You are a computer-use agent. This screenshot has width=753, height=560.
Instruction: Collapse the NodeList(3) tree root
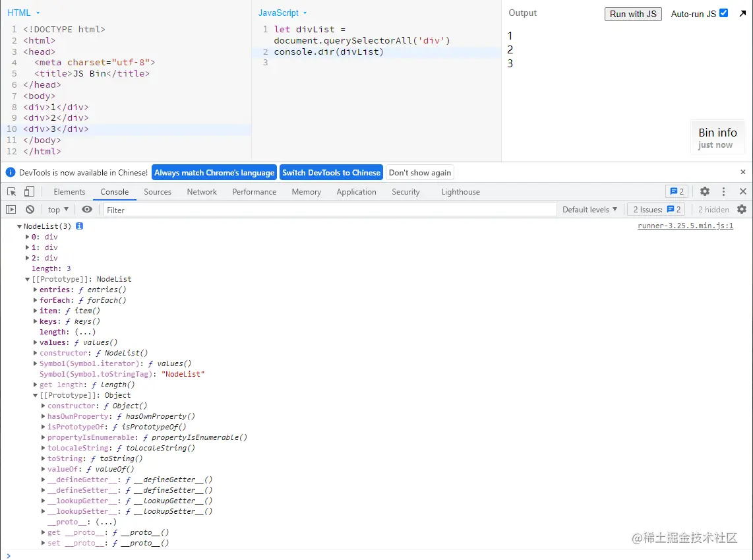click(x=19, y=226)
